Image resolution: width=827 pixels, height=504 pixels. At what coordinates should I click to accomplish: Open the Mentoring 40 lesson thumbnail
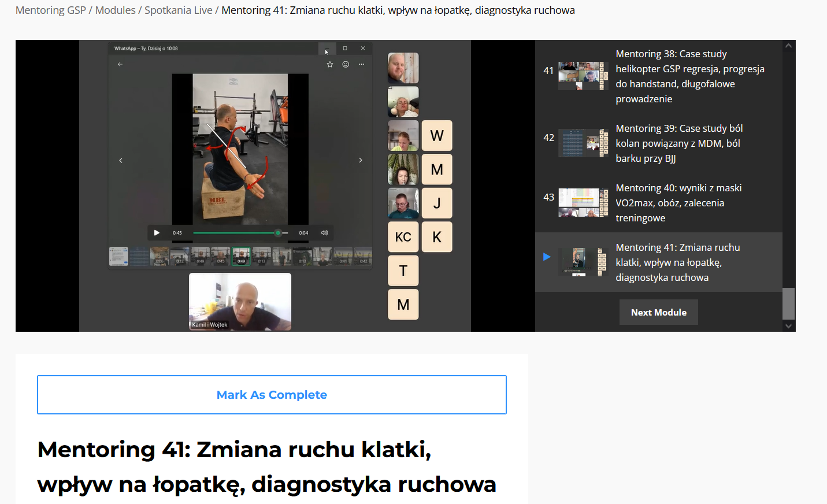(x=583, y=202)
